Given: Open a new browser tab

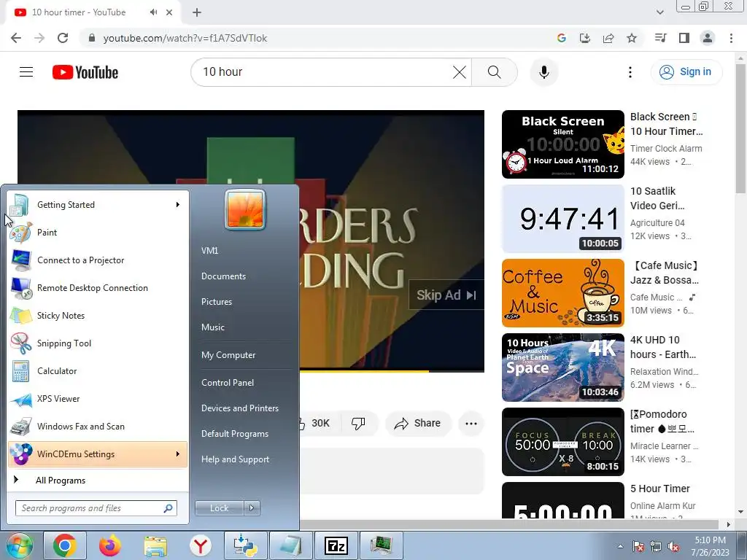Looking at the screenshot, I should [x=197, y=12].
